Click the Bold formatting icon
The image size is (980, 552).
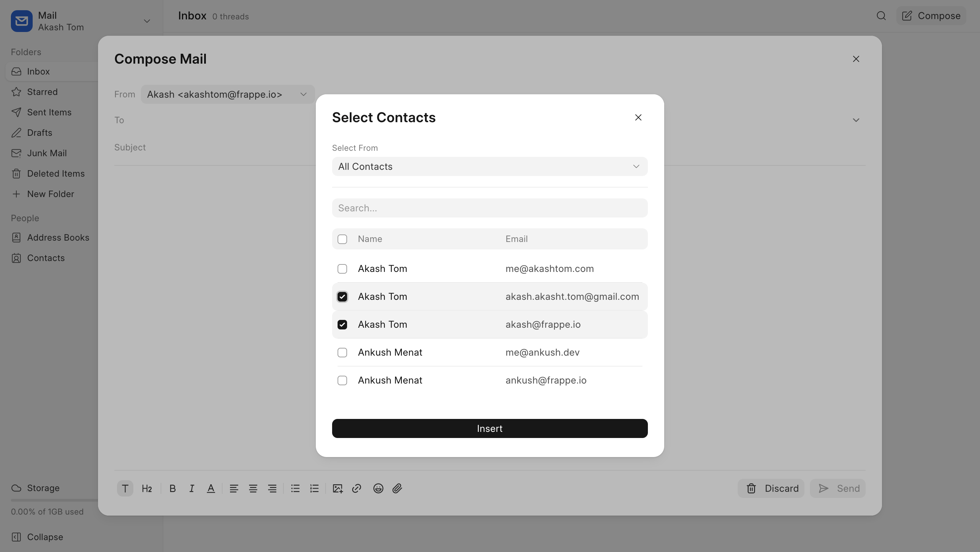click(172, 488)
